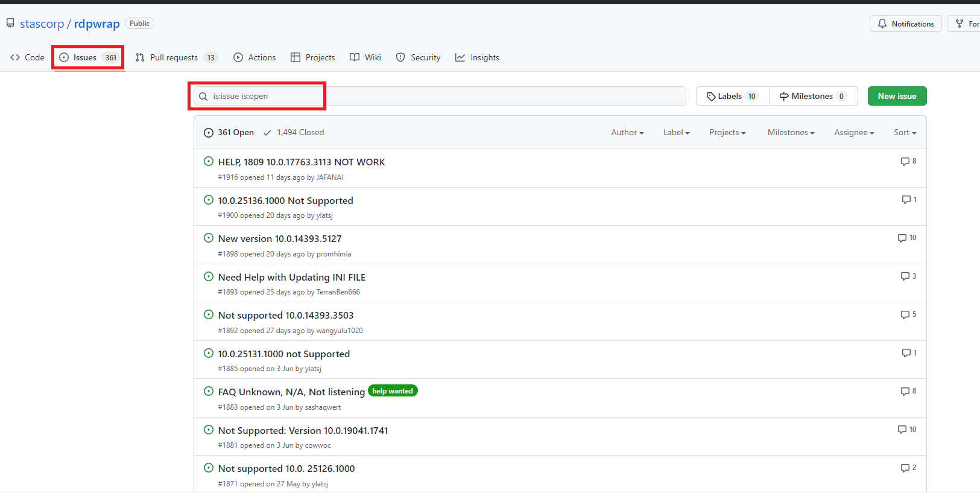Click author TerranBen666 on issue #1893
The width and height of the screenshot is (980, 493).
point(338,292)
